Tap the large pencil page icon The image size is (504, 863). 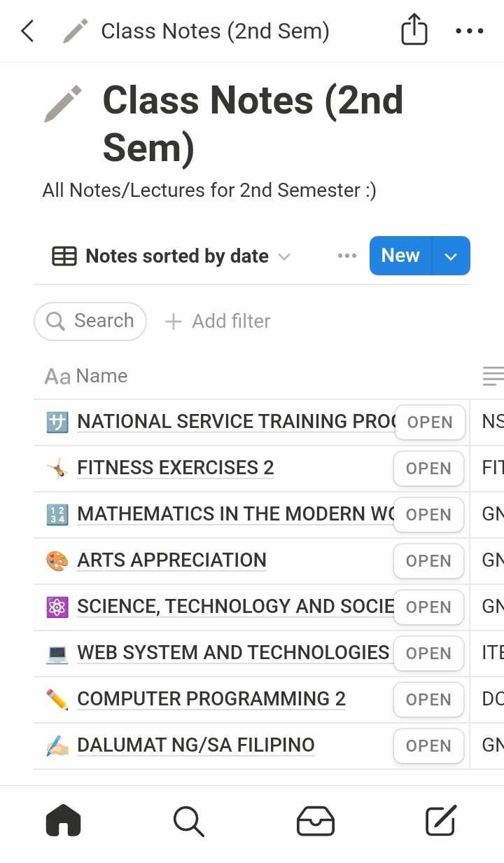click(64, 104)
